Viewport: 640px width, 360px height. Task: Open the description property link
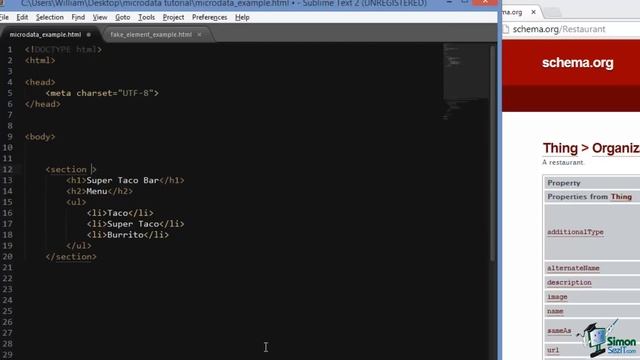coord(569,282)
